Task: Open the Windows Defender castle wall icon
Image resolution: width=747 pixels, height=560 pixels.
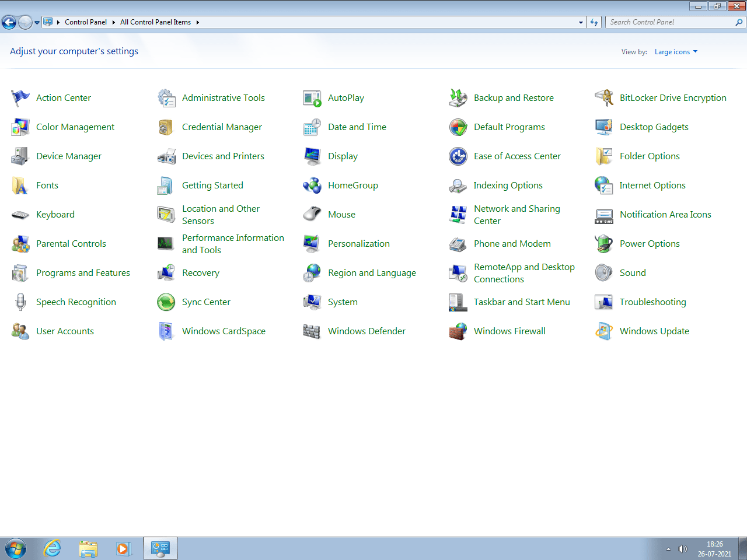Action: click(312, 331)
